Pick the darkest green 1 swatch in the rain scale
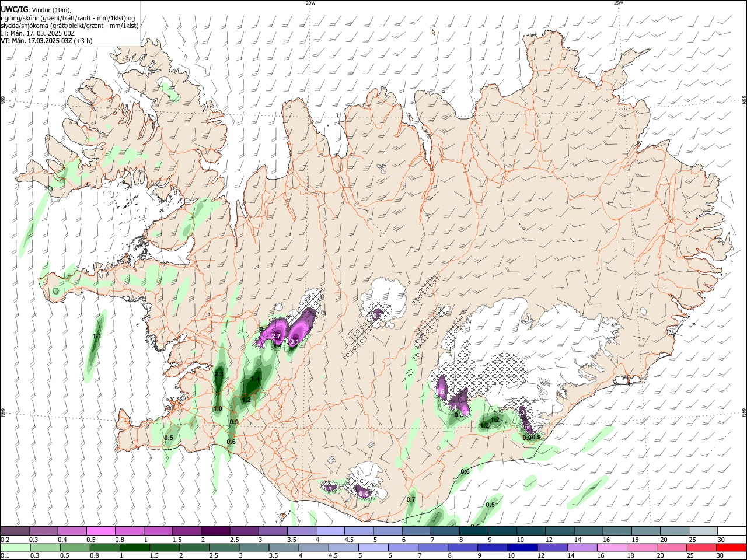747x560 pixels. point(135,547)
